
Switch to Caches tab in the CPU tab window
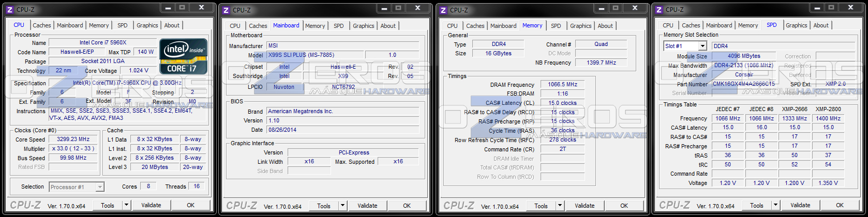(x=42, y=25)
